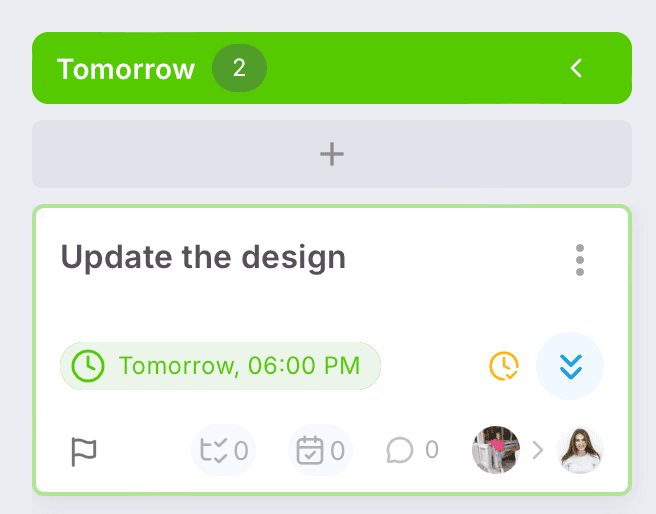Viewport: 656px width, 514px height.
Task: Expand task details with the blue double chevron
Action: [x=570, y=366]
